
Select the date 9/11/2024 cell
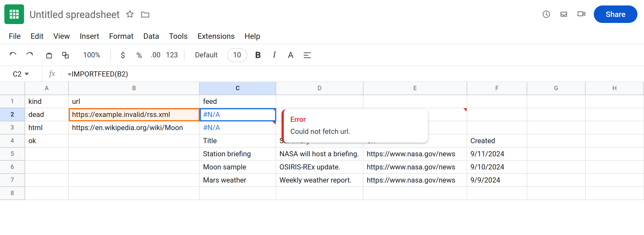click(x=497, y=154)
